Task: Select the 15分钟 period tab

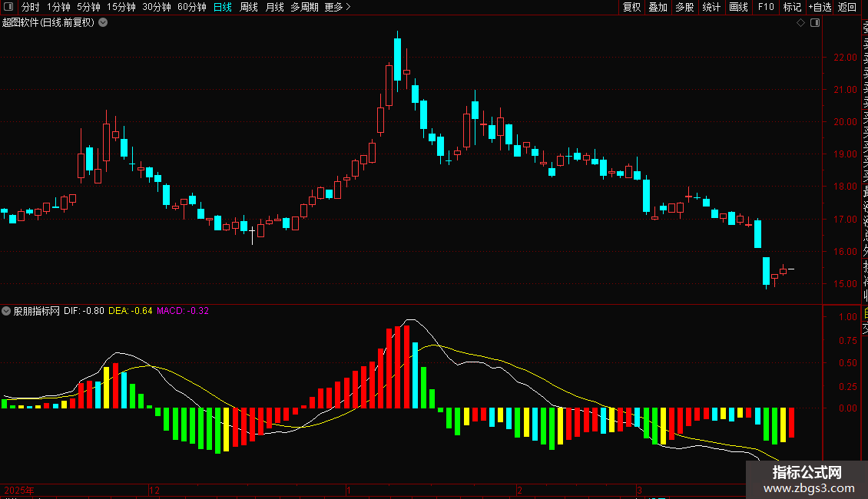Action: (121, 7)
